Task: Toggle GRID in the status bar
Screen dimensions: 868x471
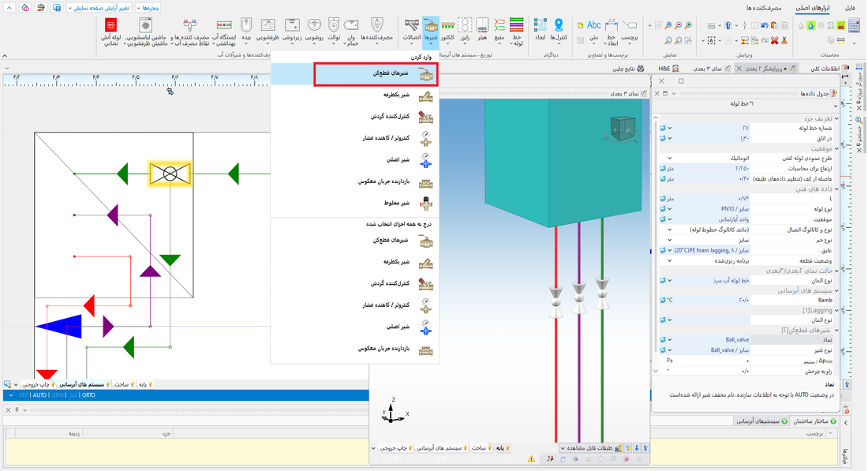Action: tap(58, 395)
